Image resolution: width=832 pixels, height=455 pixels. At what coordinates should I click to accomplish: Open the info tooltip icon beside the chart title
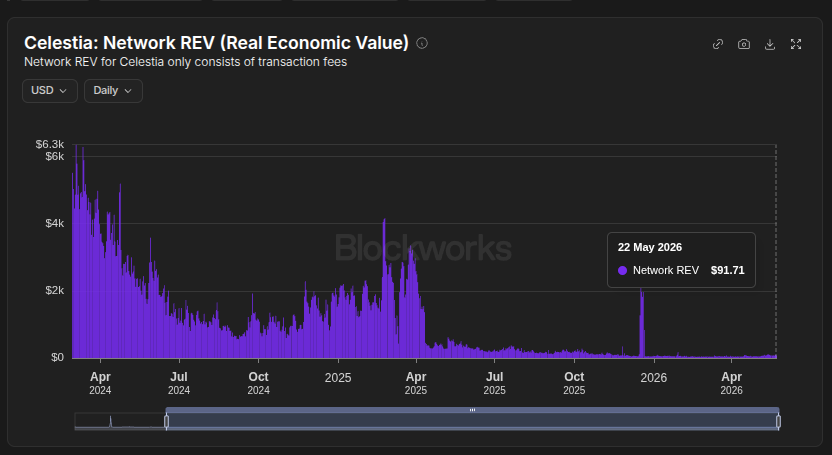pyautogui.click(x=422, y=43)
